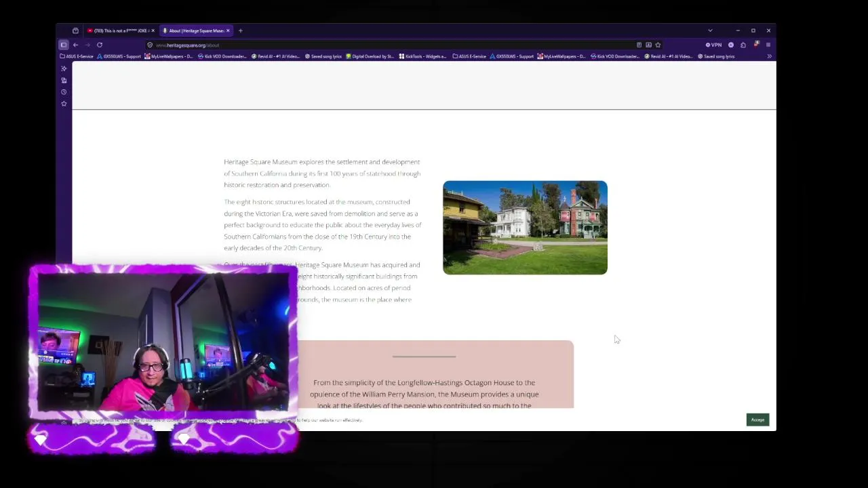Screen dimensions: 868x488
Task: Open the leftmost Kick VOD Downloader bookmark
Action: click(x=222, y=56)
